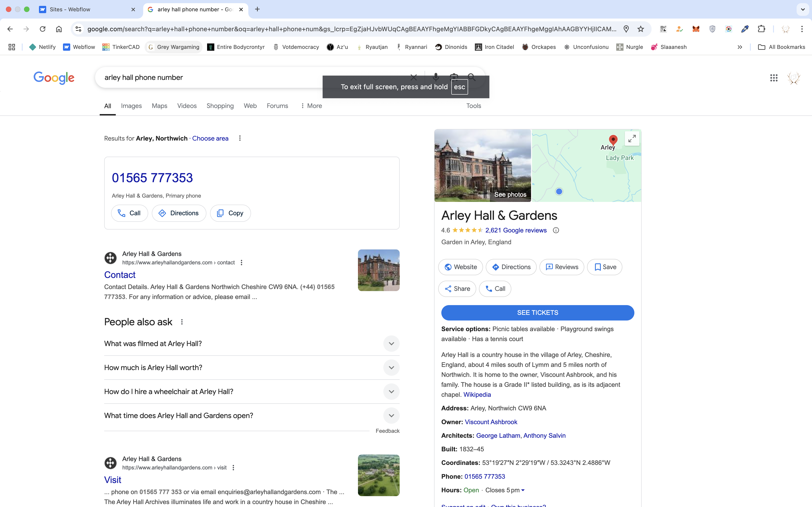The height and width of the screenshot is (507, 812).
Task: Click three-dot menu beside Choose area
Action: tap(240, 138)
